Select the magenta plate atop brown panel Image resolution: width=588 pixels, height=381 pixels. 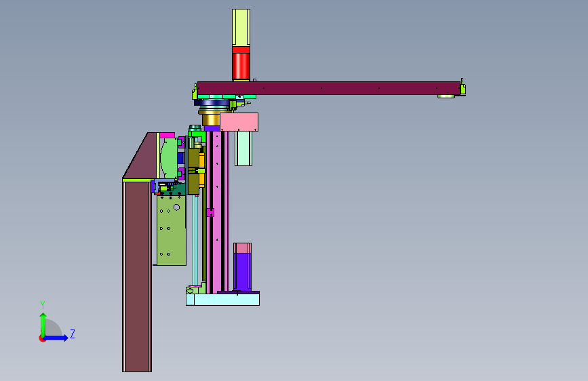[168, 135]
